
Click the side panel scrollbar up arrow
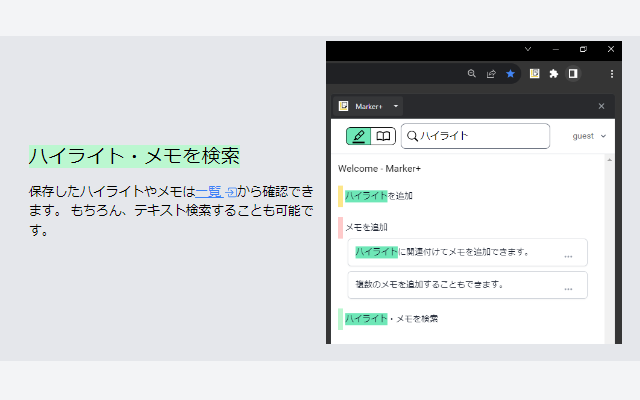pyautogui.click(x=609, y=160)
